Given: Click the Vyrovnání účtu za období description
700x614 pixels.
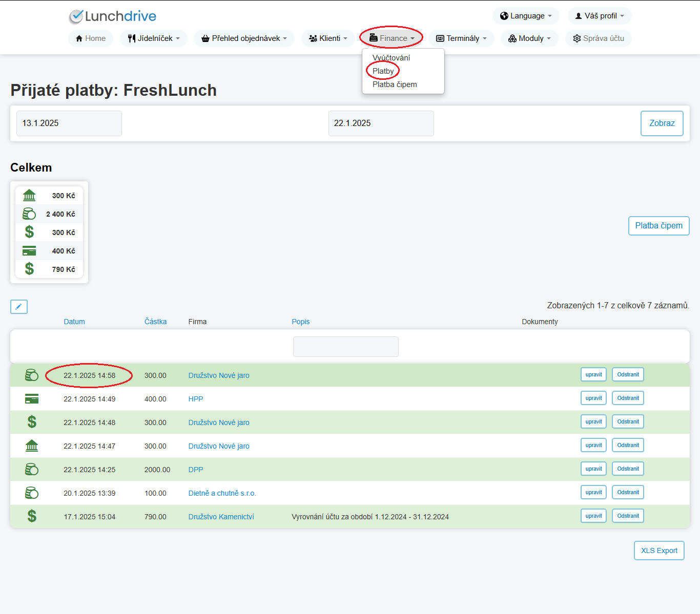Looking at the screenshot, I should tap(370, 517).
